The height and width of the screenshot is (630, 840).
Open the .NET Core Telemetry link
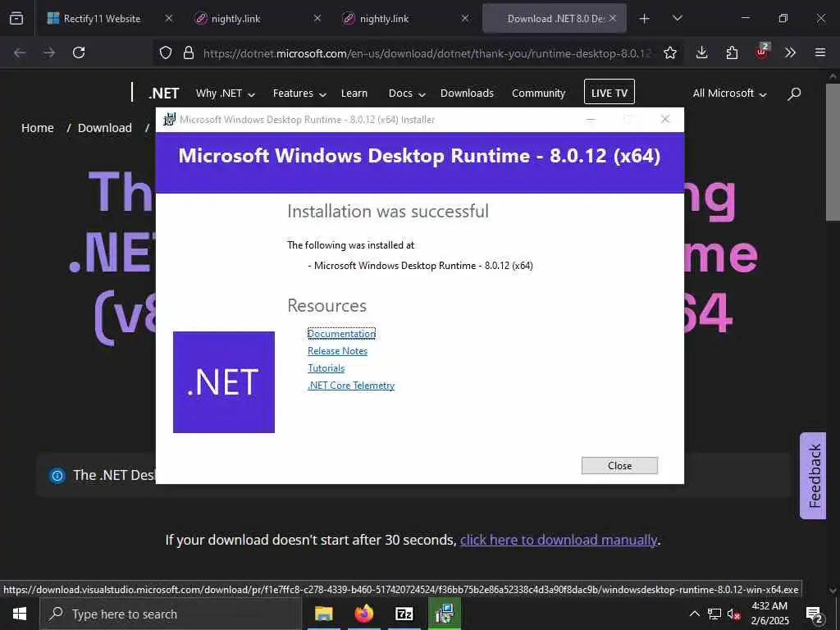(x=351, y=386)
